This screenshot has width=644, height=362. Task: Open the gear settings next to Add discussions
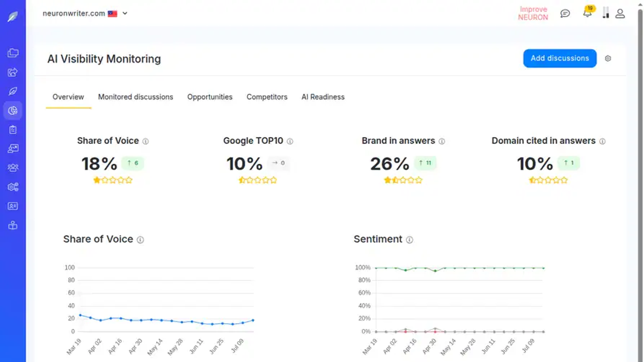click(608, 58)
